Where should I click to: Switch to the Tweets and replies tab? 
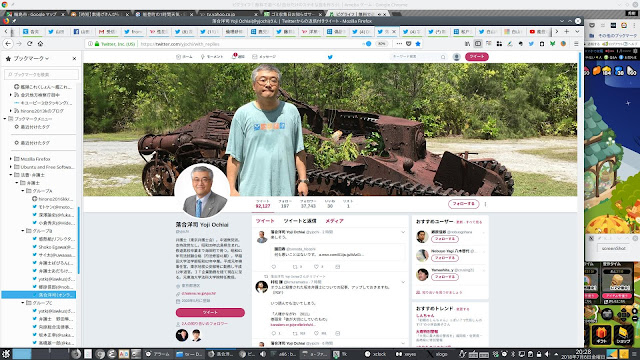(300, 221)
